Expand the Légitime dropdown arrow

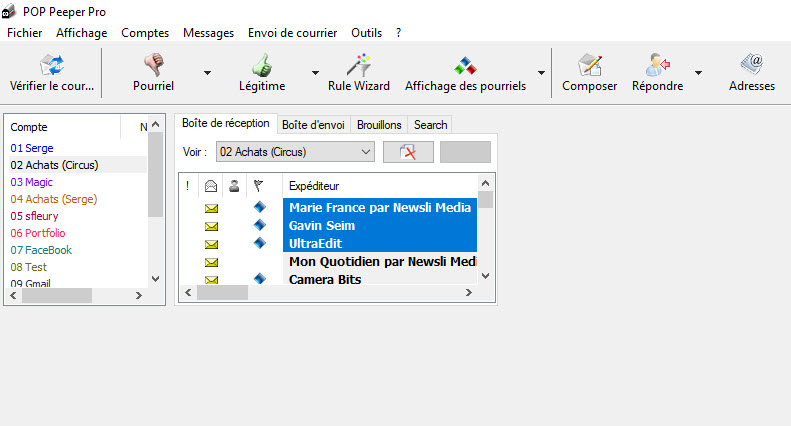click(315, 73)
